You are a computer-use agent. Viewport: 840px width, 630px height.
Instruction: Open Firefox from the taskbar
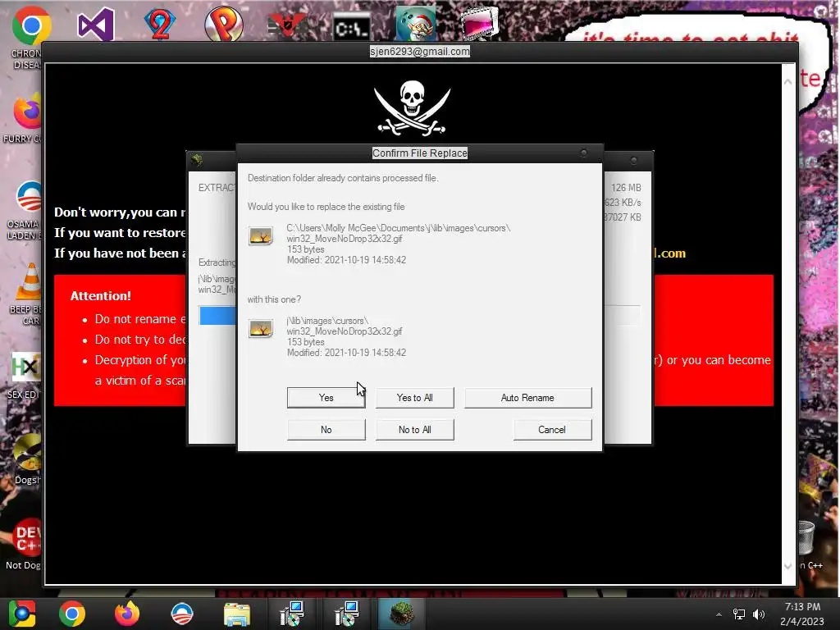127,614
